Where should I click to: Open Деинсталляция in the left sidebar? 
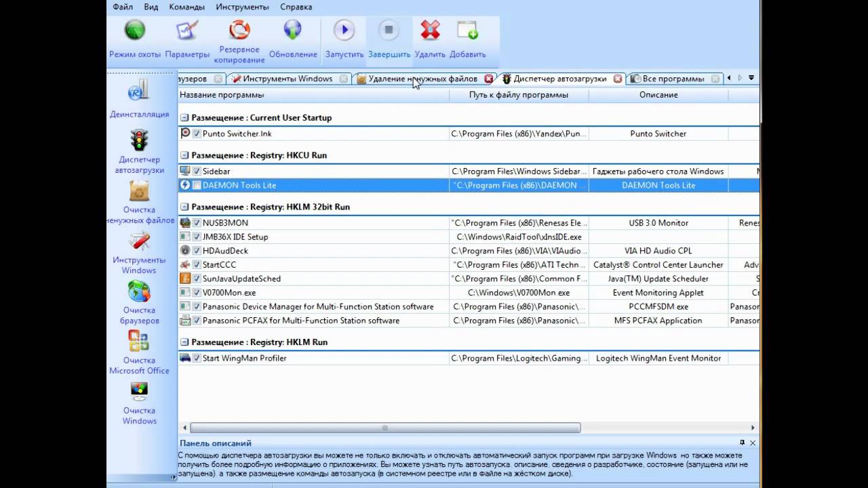click(139, 100)
